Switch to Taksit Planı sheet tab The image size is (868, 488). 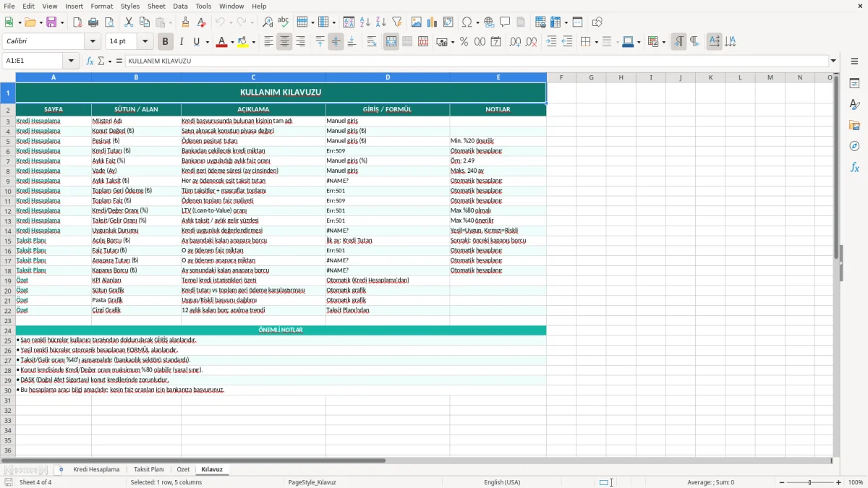click(x=149, y=469)
